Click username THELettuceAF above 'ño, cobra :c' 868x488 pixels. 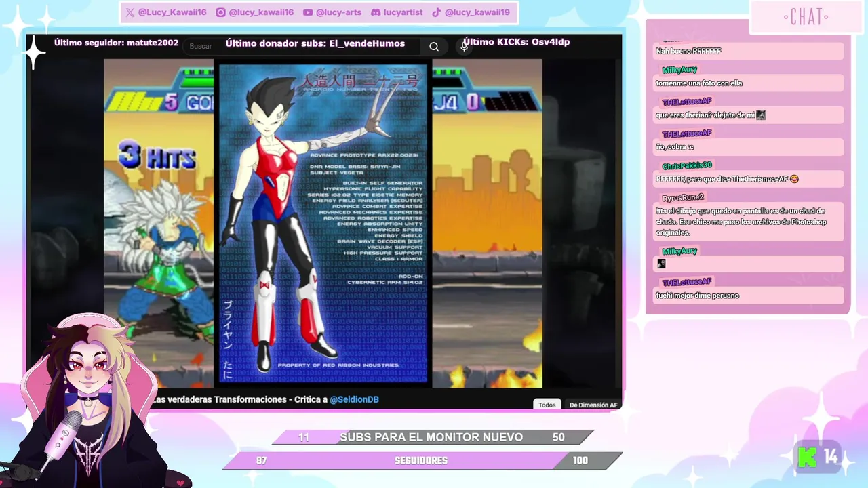click(x=686, y=134)
